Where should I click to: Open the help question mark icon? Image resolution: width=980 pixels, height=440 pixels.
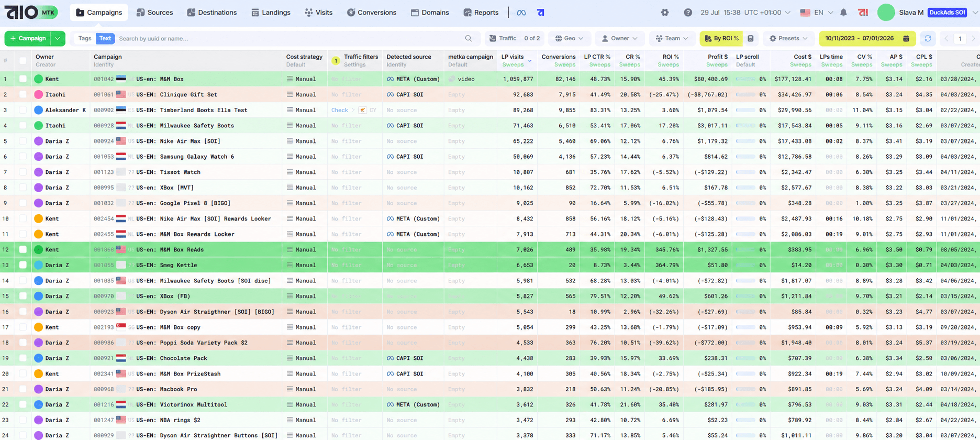(x=687, y=13)
